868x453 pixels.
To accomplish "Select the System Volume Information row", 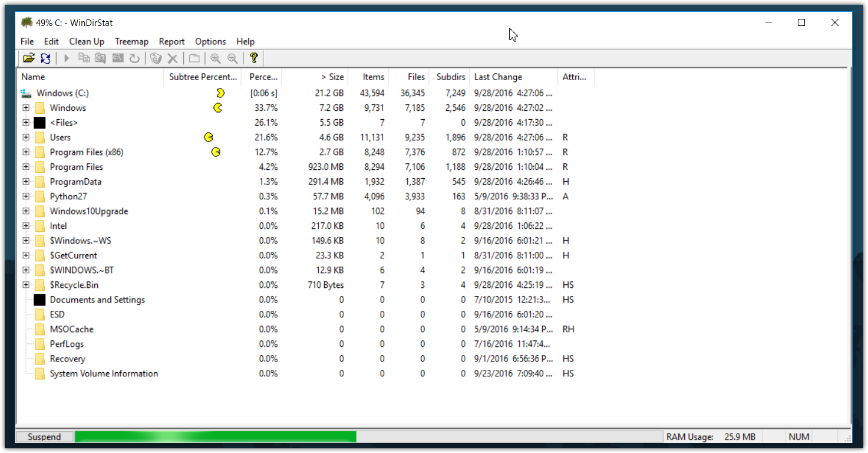I will 104,373.
